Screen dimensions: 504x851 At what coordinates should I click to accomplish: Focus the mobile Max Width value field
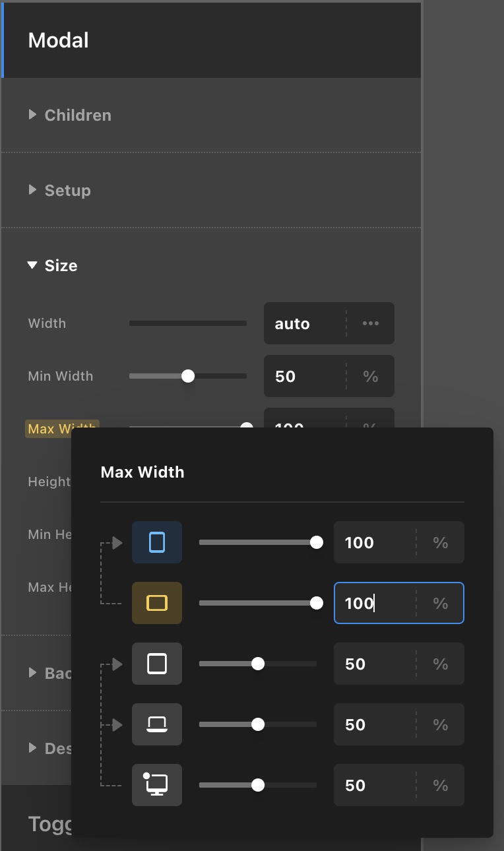pyautogui.click(x=373, y=542)
